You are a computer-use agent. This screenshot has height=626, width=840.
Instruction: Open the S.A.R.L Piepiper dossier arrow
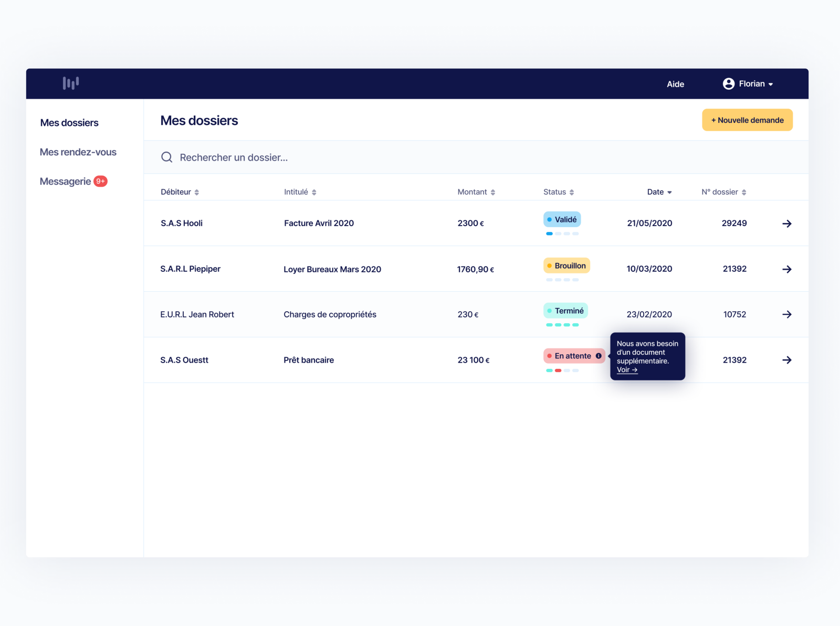pos(787,269)
